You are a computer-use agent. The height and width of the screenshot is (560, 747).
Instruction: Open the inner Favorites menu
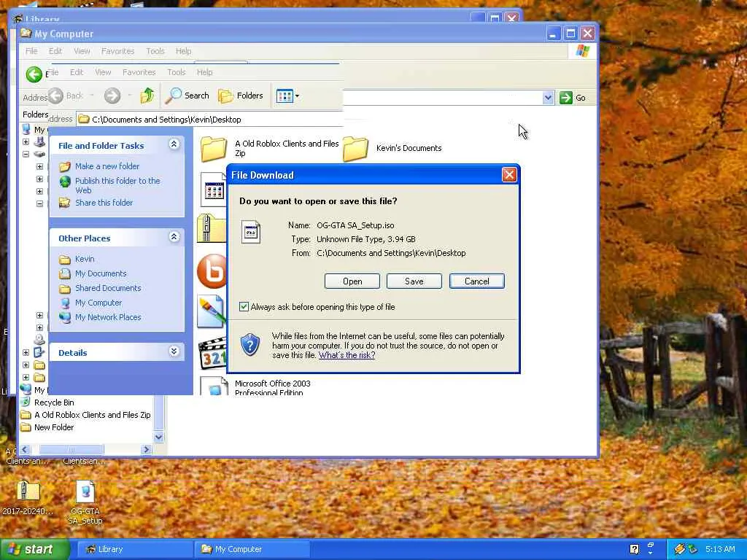pos(139,72)
